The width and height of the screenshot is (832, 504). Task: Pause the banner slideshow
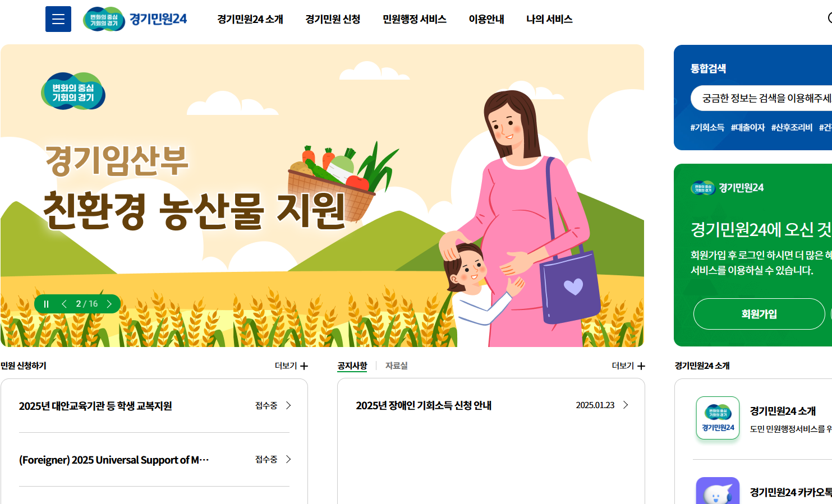(x=47, y=304)
